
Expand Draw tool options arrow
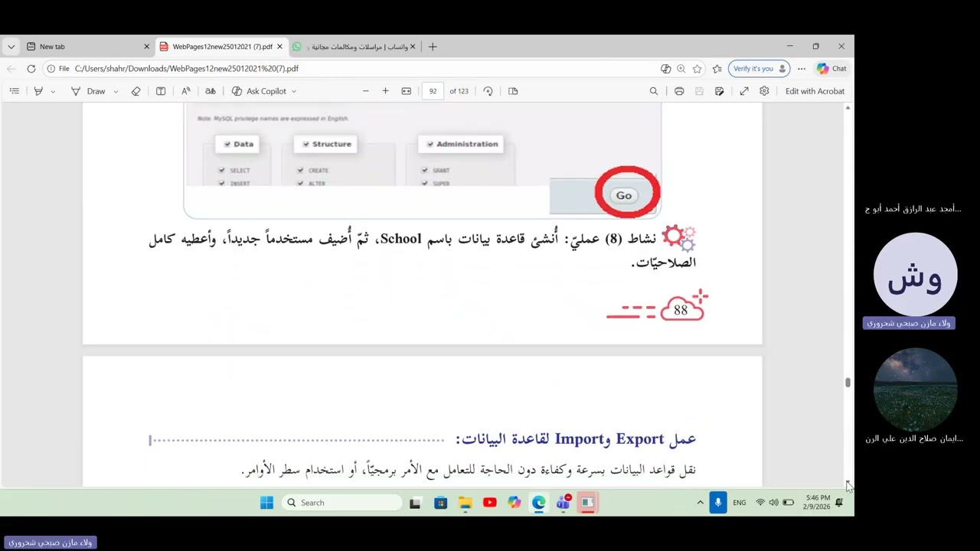(x=116, y=91)
